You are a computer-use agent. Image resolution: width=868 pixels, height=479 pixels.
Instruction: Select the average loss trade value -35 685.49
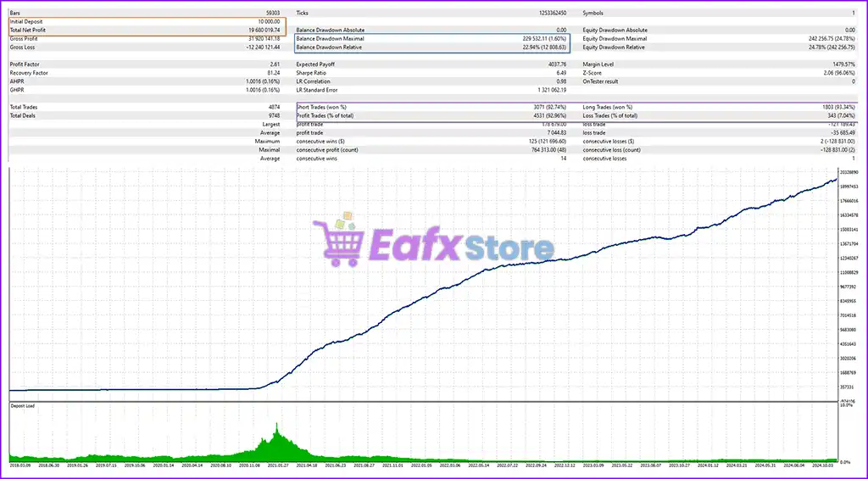843,133
